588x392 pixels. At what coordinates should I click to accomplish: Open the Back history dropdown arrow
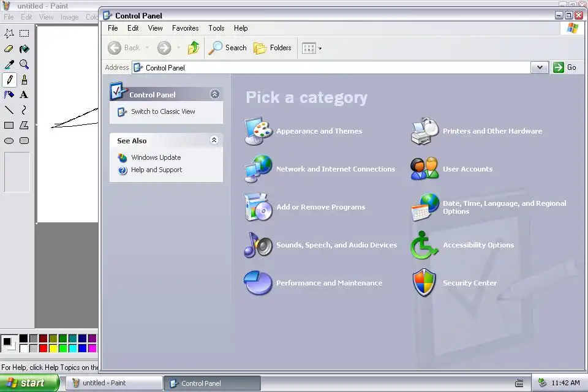click(x=148, y=48)
